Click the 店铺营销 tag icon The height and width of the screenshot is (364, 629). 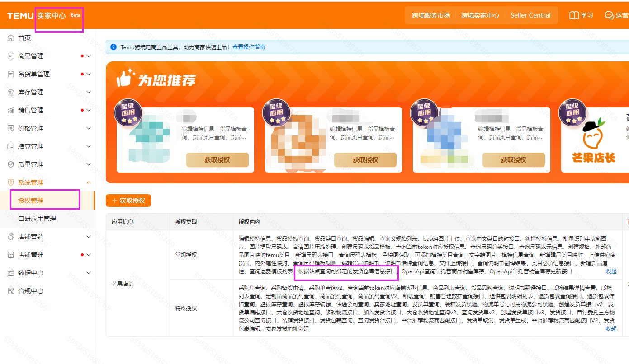(11, 237)
